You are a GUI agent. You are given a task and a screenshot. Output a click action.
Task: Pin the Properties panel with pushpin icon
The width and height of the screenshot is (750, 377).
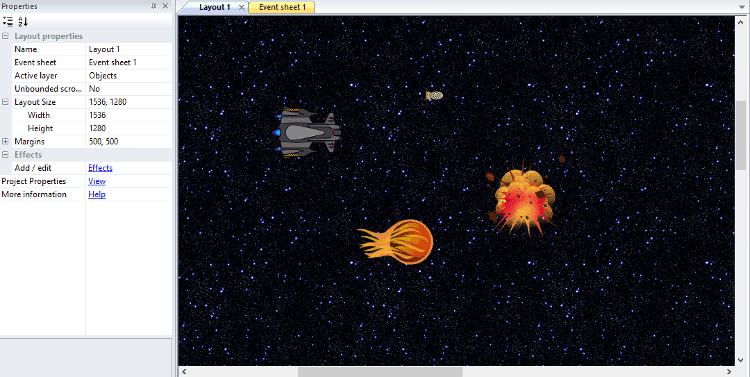pos(154,6)
